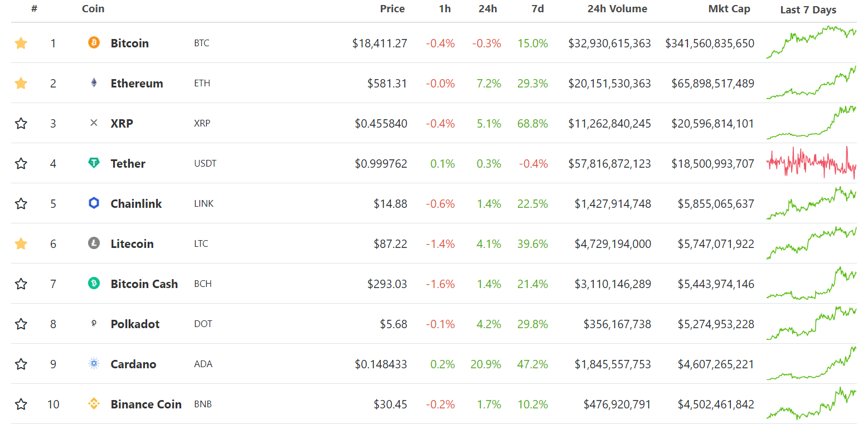Screen dimensions: 868x424
Task: Open Polkadot's 7-day sparkline chart
Action: 811,323
